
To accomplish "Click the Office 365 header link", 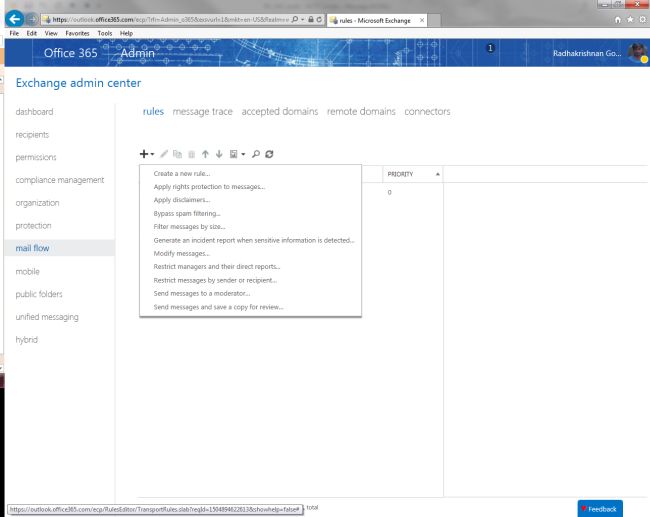I will click(70, 53).
